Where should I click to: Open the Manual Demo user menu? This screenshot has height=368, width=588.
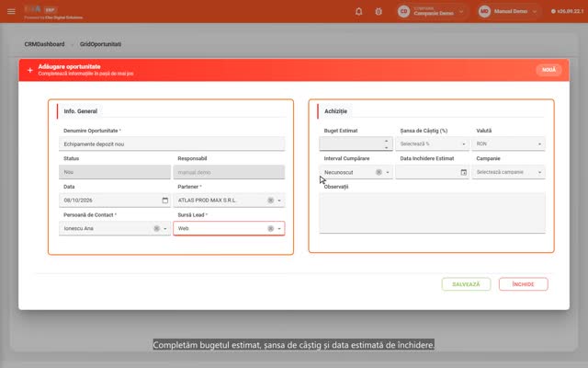[509, 11]
